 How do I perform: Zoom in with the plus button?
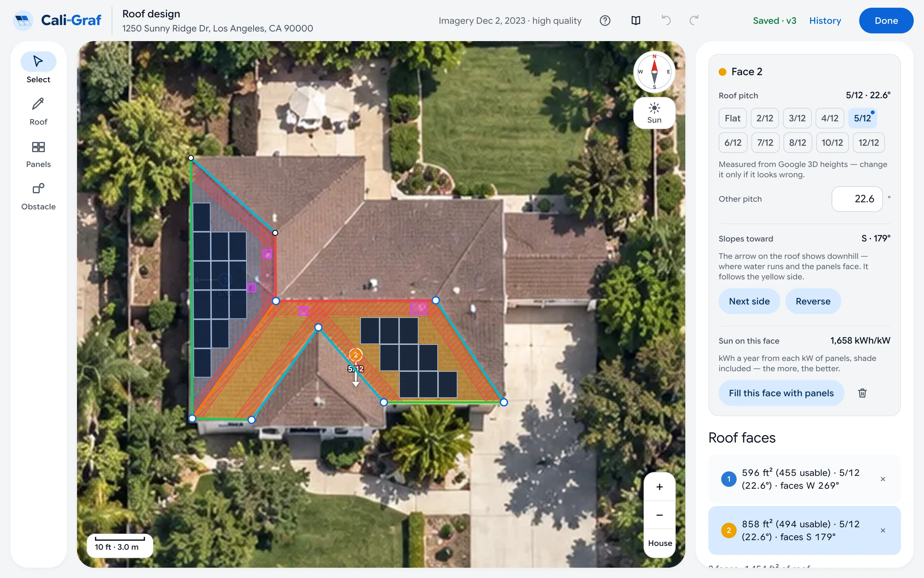[x=659, y=486]
